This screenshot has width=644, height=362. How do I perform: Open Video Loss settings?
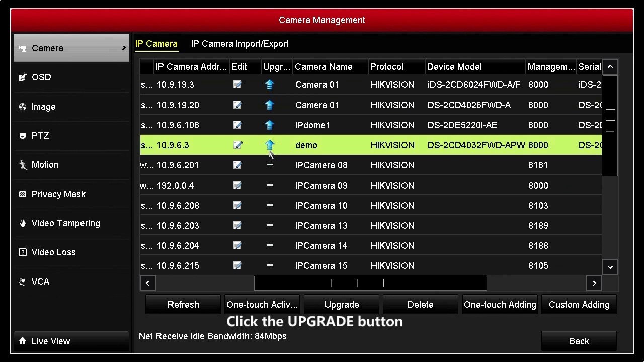point(71,252)
